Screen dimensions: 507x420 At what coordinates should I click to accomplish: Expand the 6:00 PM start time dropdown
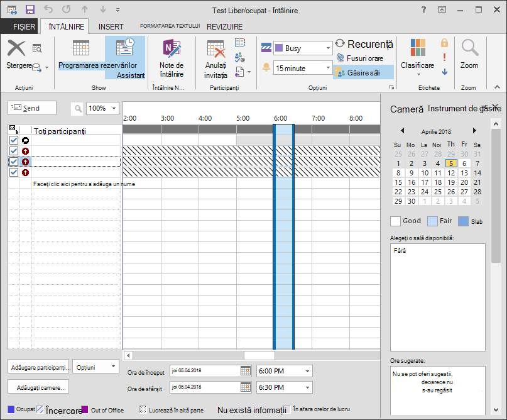pyautogui.click(x=307, y=371)
